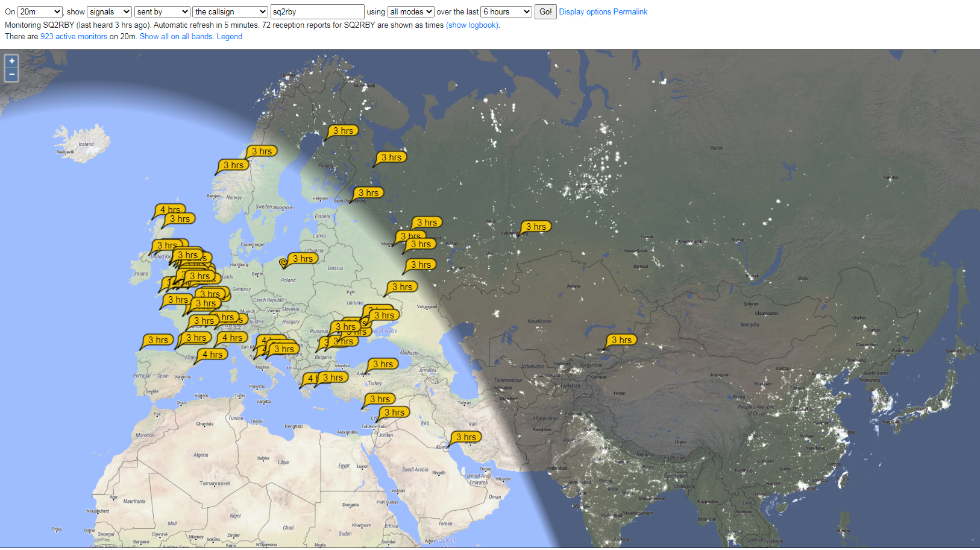This screenshot has height=550, width=980.
Task: Open the Display options link
Action: pyautogui.click(x=585, y=11)
